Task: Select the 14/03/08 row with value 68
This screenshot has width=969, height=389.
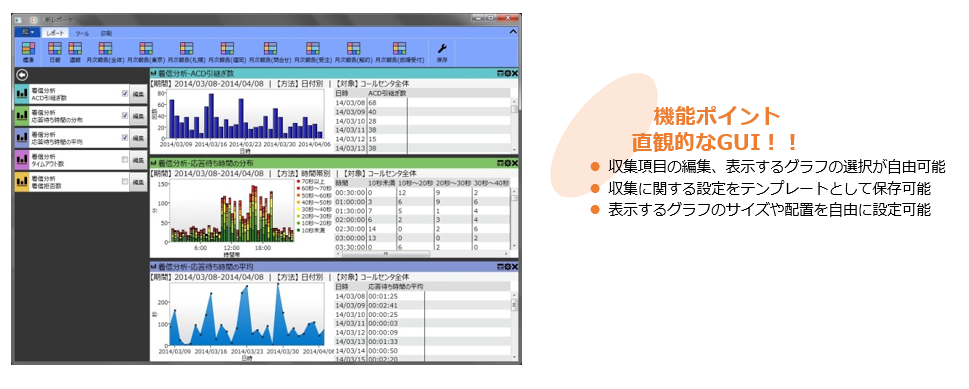Action: (423, 103)
